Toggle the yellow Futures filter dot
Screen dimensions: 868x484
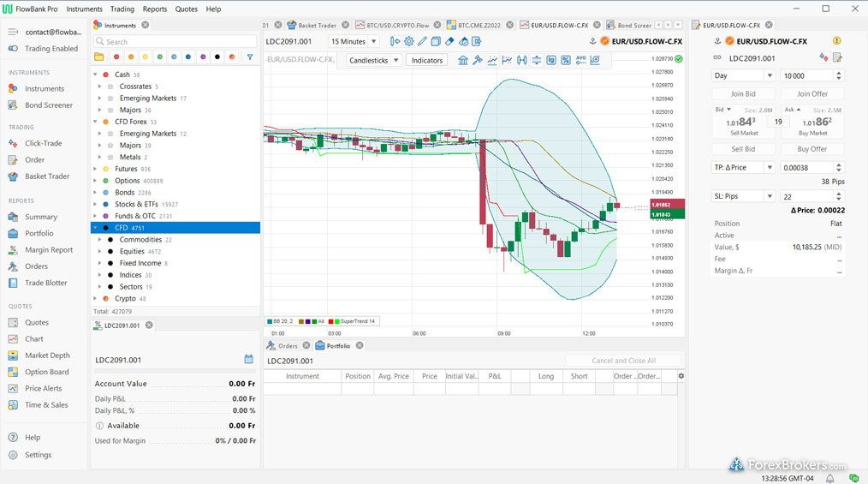tap(145, 57)
